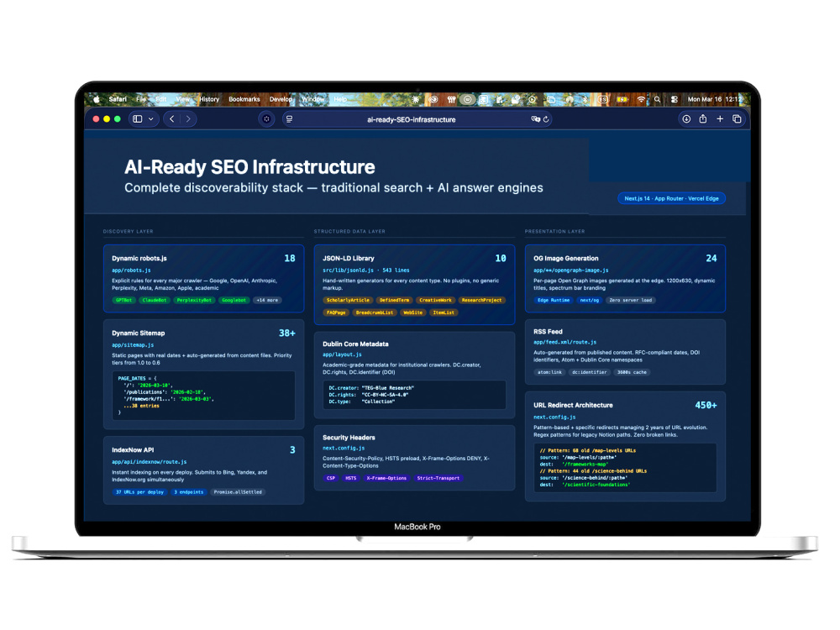This screenshot has height=630, width=840.
Task: Open the Bookmarks menu
Action: 244,99
